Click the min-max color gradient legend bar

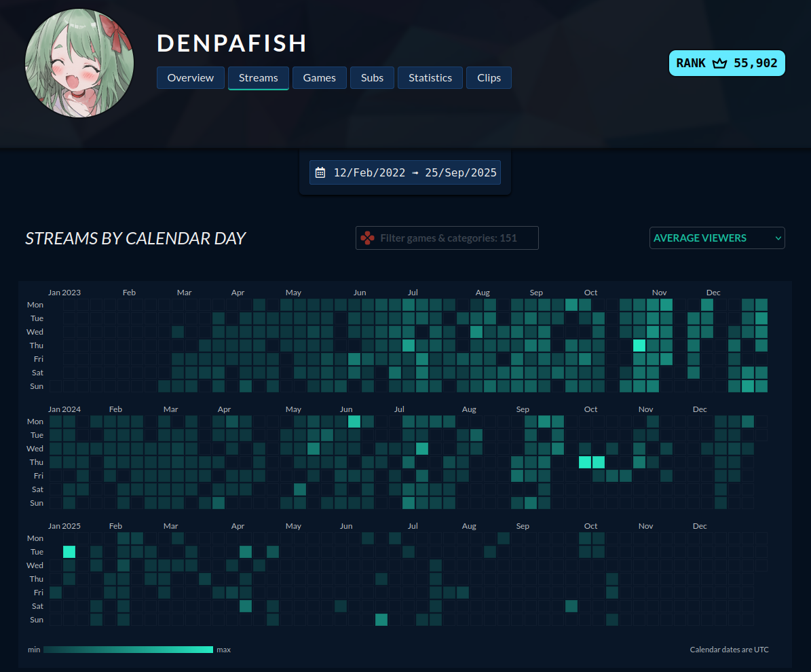click(x=128, y=649)
